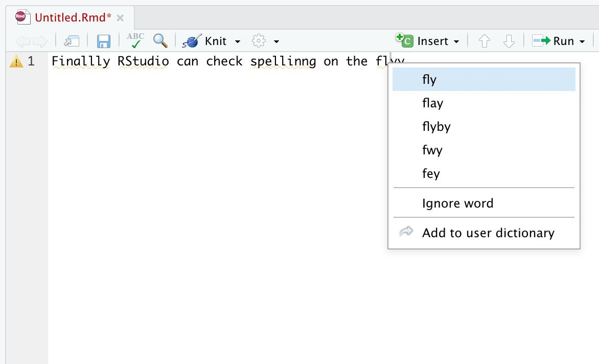The height and width of the screenshot is (364, 599).
Task: Choose suggestion 'flay'
Action: pyautogui.click(x=483, y=103)
